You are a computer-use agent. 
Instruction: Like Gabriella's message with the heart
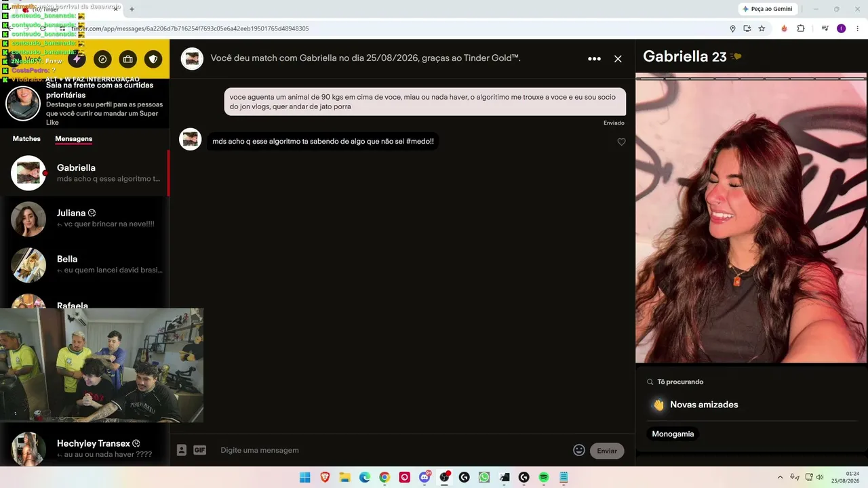(621, 142)
